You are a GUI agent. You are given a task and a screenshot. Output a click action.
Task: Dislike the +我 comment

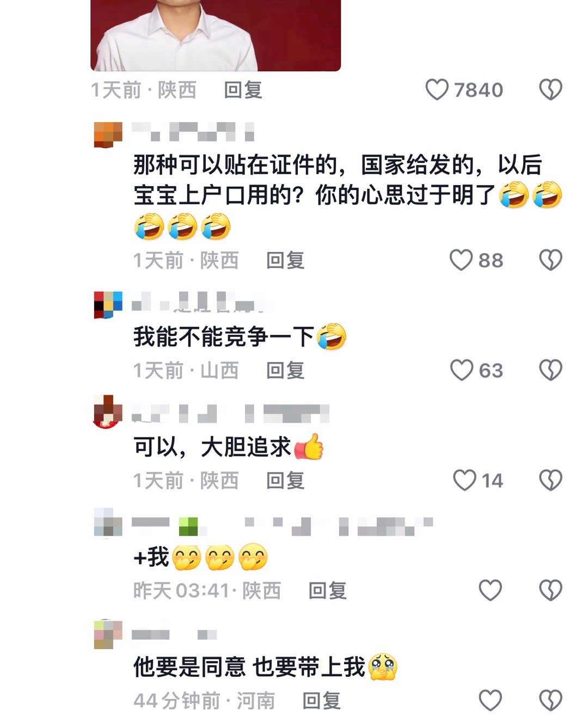550,590
